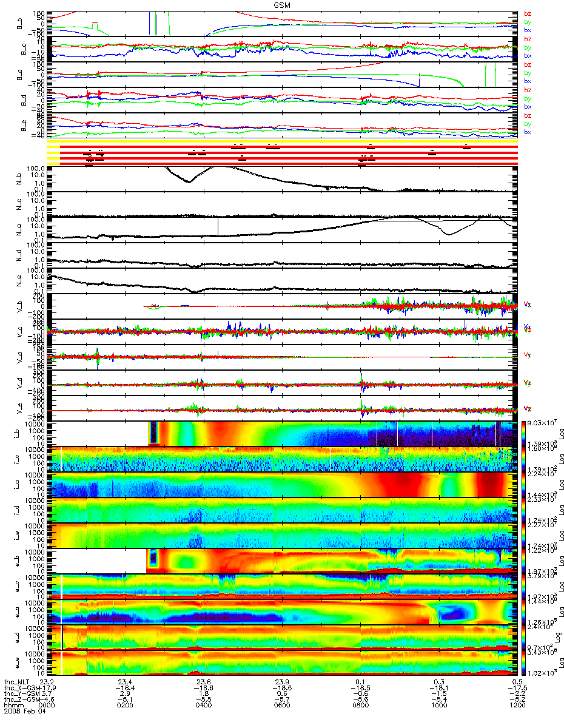
Task: Click the color scale beside i_a spectrogram
Action: 523,484
